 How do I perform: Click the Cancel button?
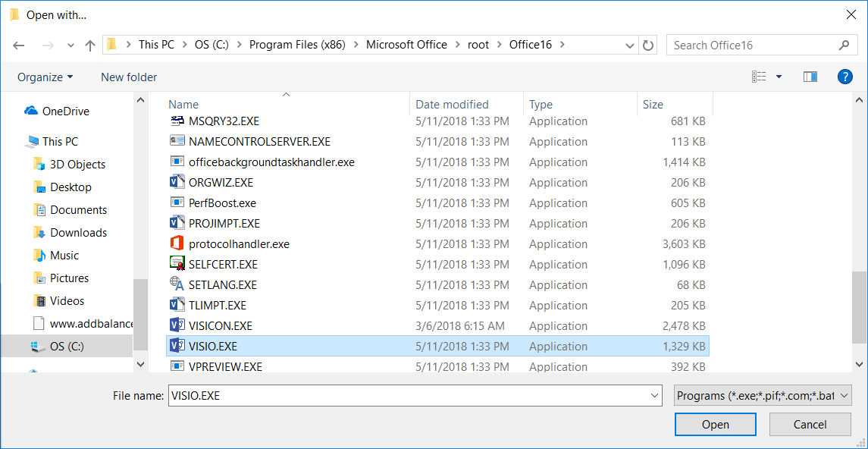pyautogui.click(x=810, y=425)
